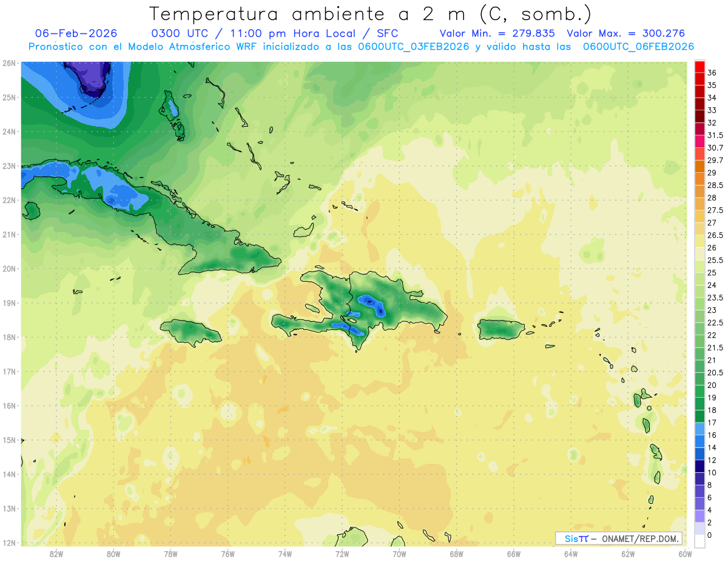Viewport: 728px width, 562px height.
Task: Select the latitude label "18N"
Action: point(9,337)
